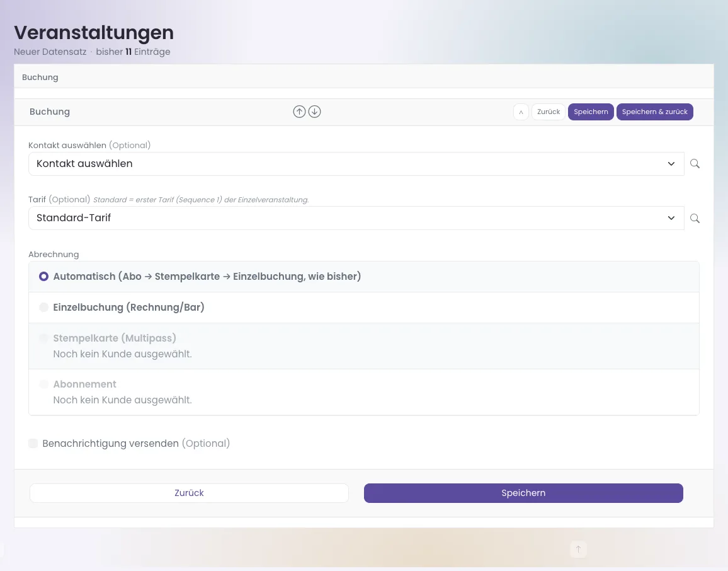
Task: Click the Buchung section header title
Action: (50, 112)
